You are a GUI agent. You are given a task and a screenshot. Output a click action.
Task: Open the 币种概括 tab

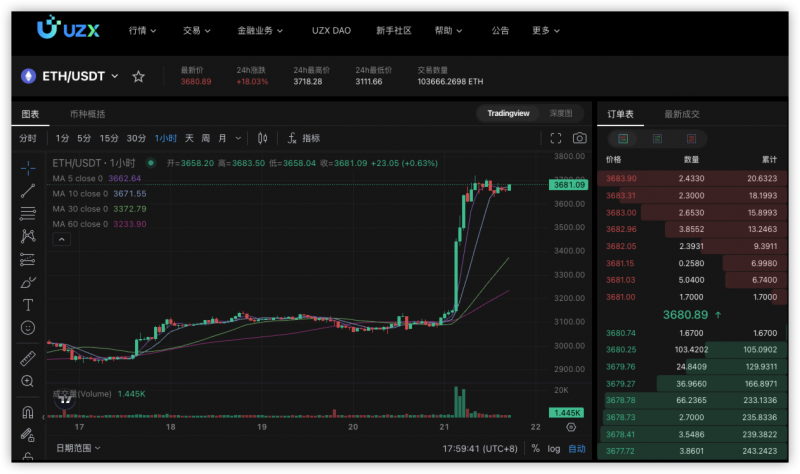[87, 114]
